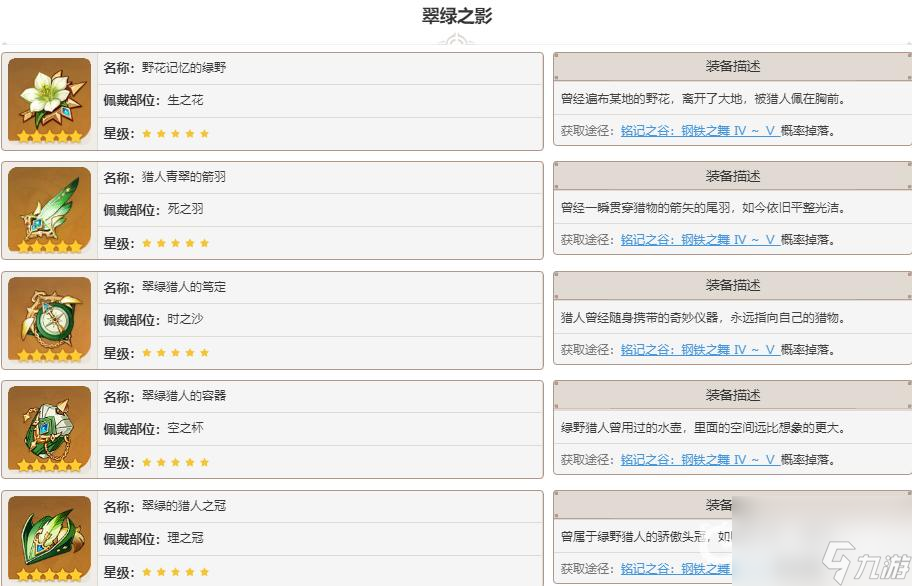Click star rating in 翠绿猎人的笃定 row
The width and height of the screenshot is (912, 586).
[x=176, y=353]
